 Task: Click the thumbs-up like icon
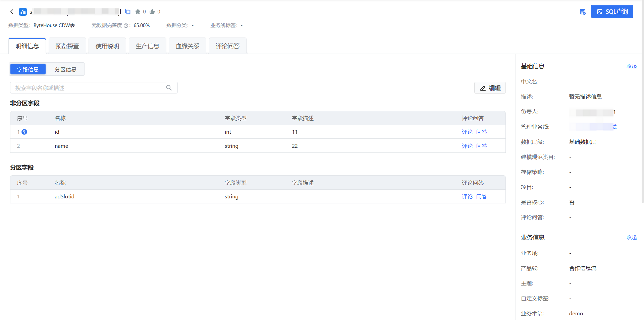coord(152,12)
